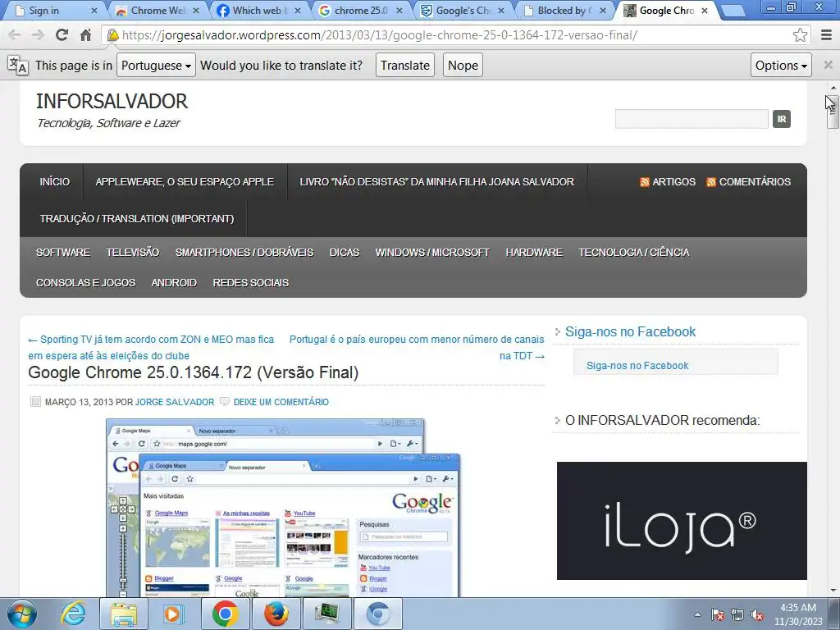Click the comment bubble icon beside DEIXE UM COMENTÁRIO

pos(225,401)
